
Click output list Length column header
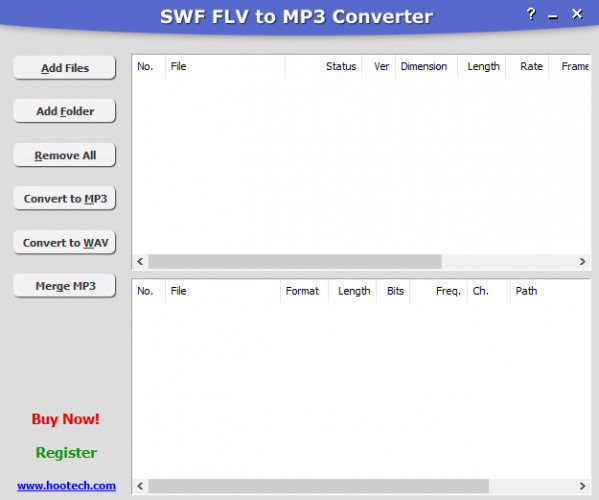pyautogui.click(x=353, y=291)
